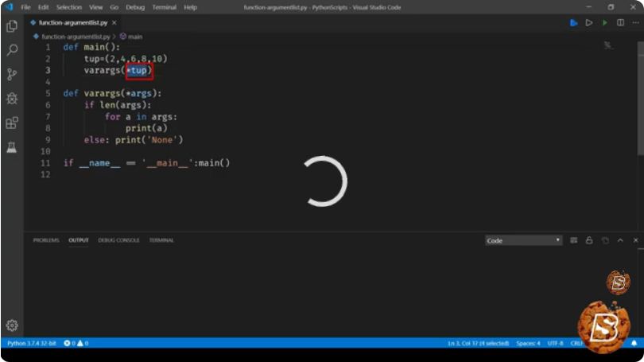Click line number 11 in the gutter
The width and height of the screenshot is (644, 362).
45,163
